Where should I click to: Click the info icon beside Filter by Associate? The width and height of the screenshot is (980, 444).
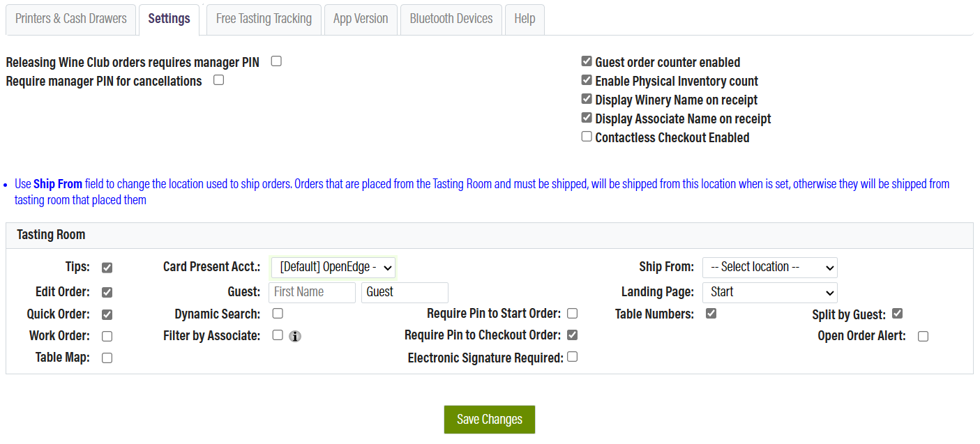pos(295,335)
